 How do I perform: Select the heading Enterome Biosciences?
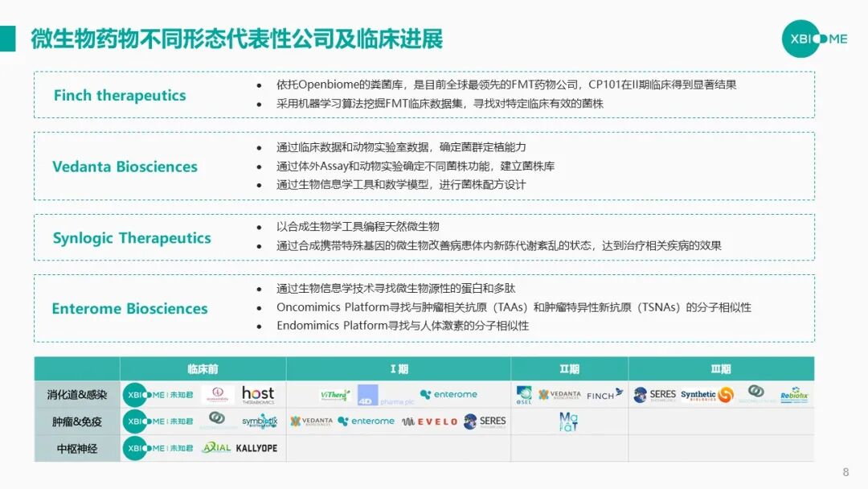tap(129, 309)
